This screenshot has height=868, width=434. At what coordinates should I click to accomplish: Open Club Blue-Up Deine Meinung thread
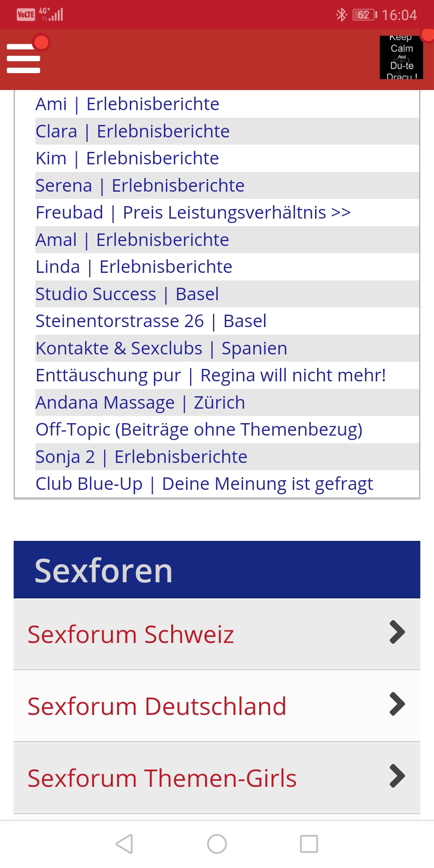pos(204,484)
